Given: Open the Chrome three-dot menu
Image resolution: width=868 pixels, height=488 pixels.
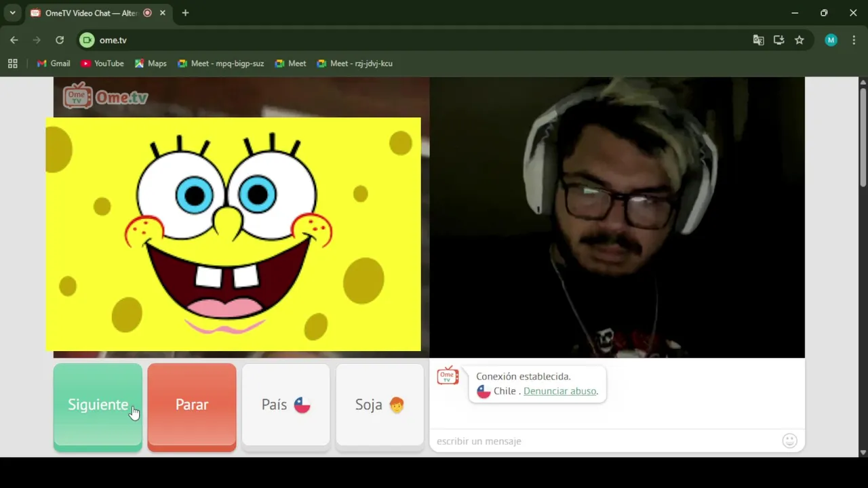Looking at the screenshot, I should click(x=854, y=40).
